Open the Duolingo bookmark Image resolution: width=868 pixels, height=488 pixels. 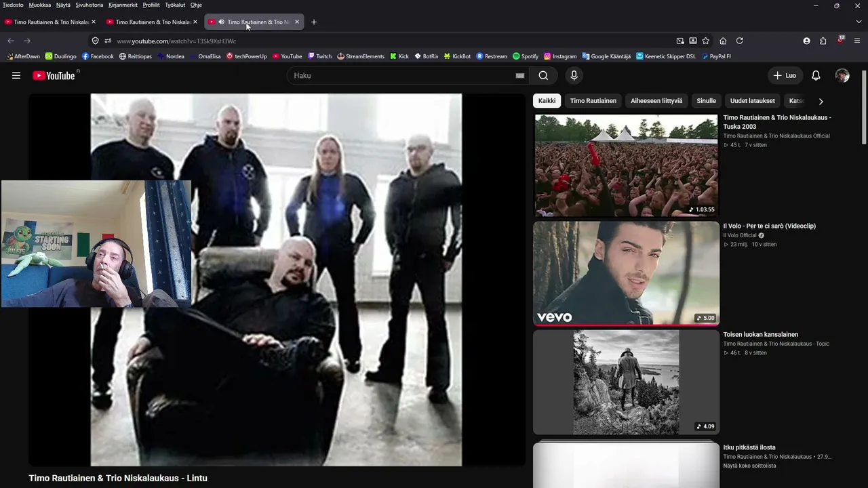[61, 56]
